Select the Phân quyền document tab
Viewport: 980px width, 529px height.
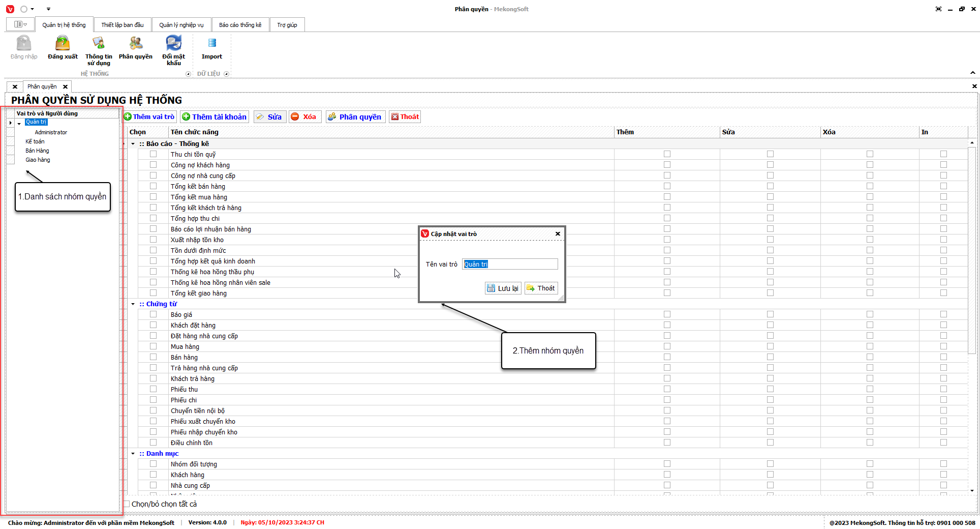[x=42, y=87]
